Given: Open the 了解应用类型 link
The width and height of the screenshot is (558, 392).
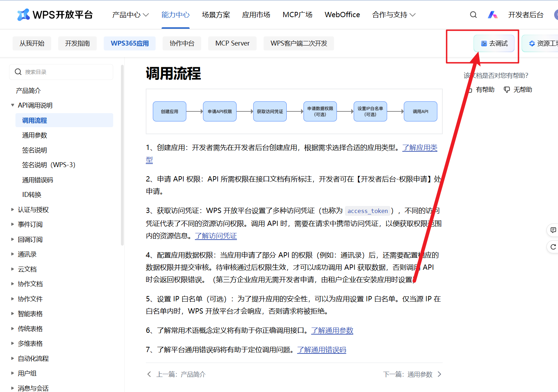Looking at the screenshot, I should click(x=420, y=148).
